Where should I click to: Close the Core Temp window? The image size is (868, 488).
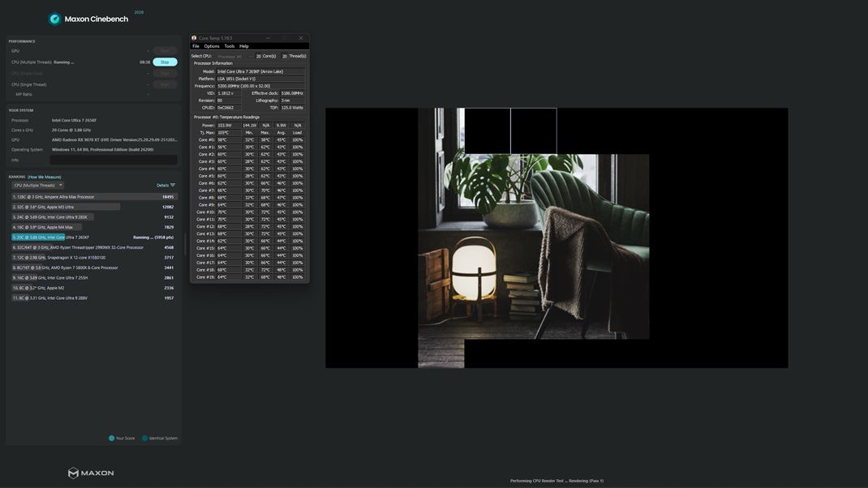[x=301, y=38]
